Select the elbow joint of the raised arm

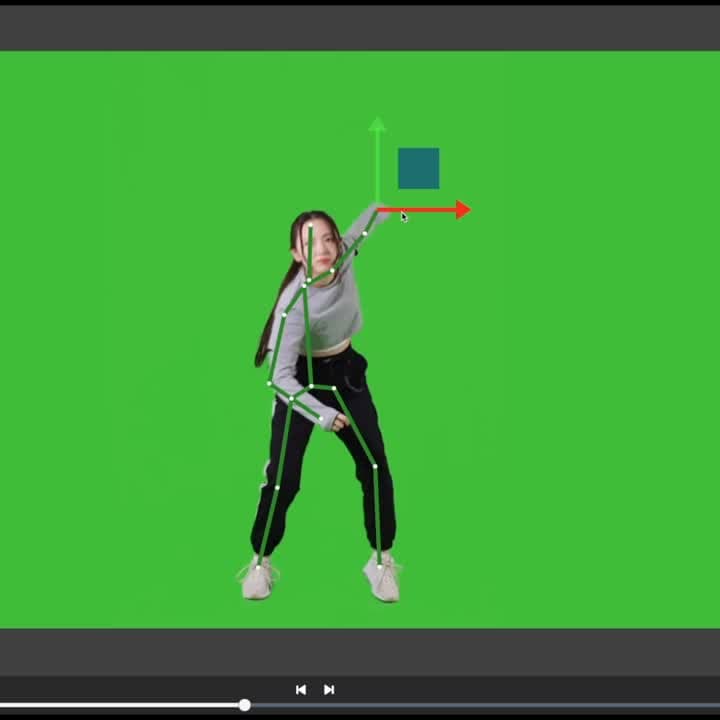click(x=364, y=234)
